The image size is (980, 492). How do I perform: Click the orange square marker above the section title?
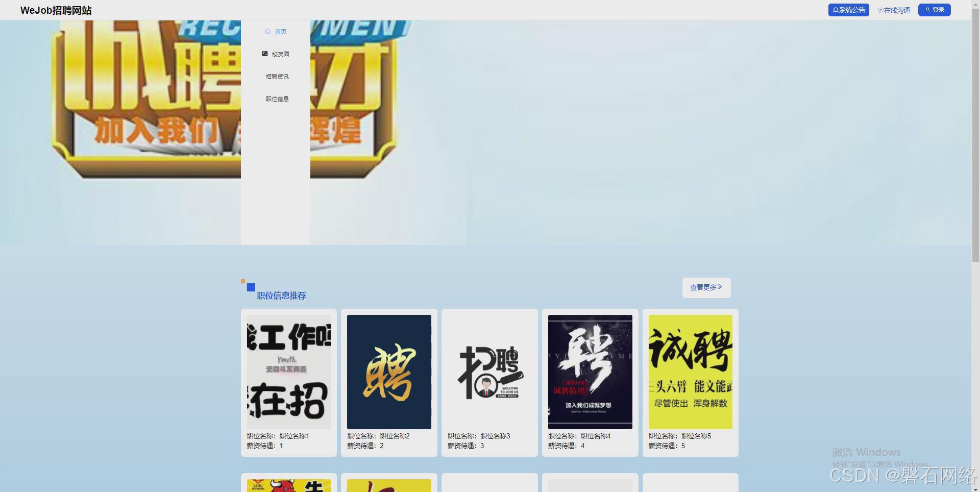coord(243,281)
